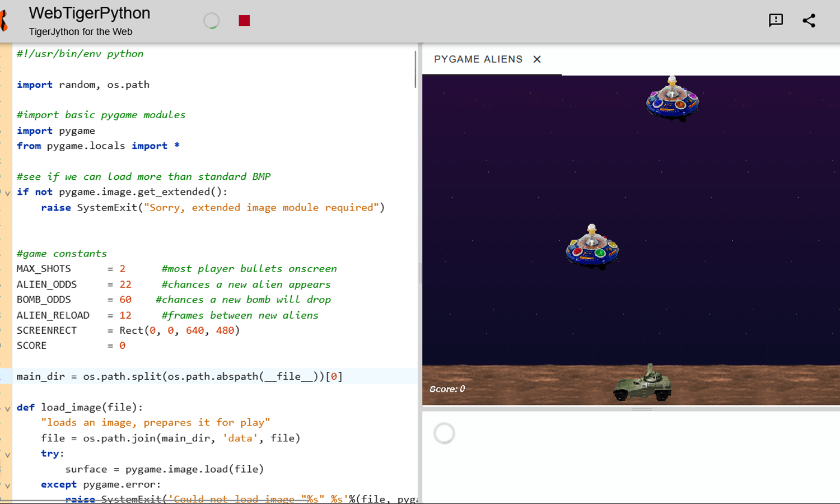This screenshot has height=504, width=840.
Task: Click the share icon in header
Action: coord(809,21)
